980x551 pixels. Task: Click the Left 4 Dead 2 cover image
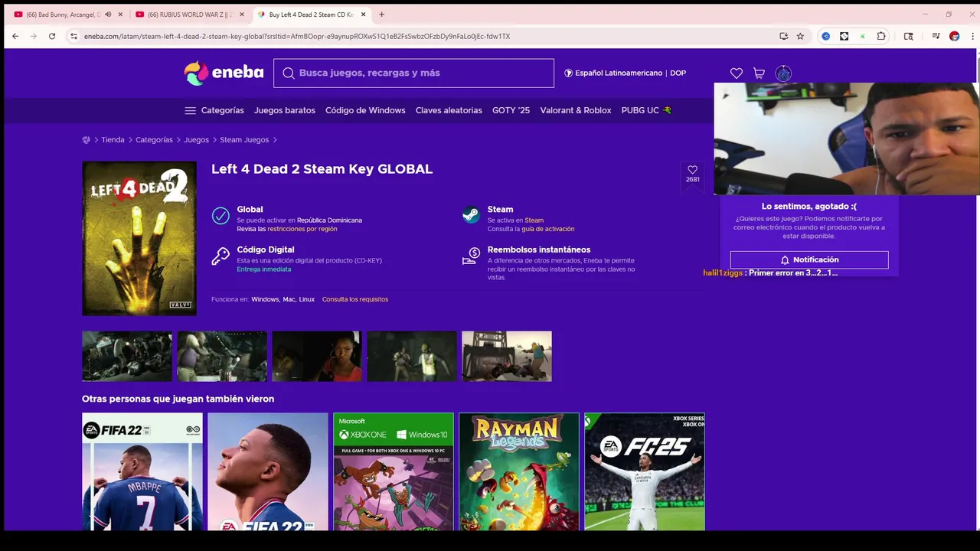[x=139, y=239]
